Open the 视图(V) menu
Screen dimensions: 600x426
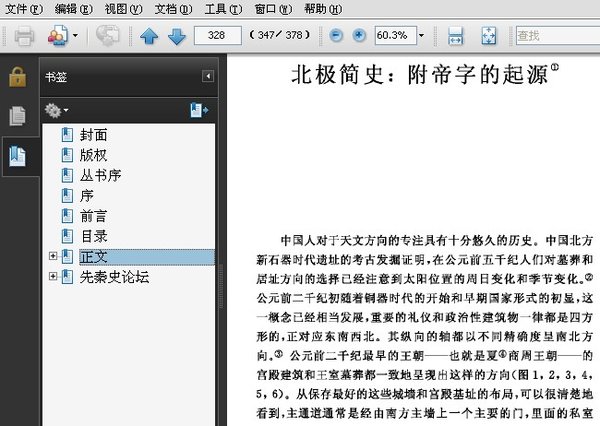tap(123, 8)
